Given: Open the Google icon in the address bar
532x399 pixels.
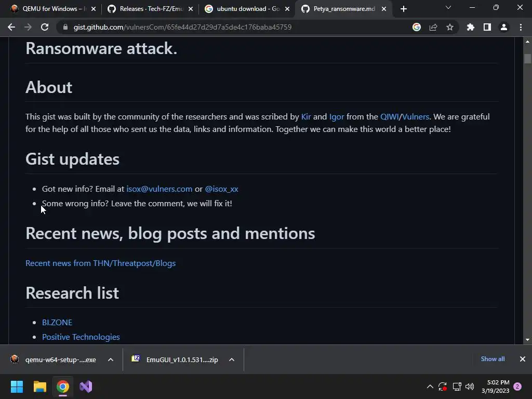Looking at the screenshot, I should pyautogui.click(x=417, y=27).
